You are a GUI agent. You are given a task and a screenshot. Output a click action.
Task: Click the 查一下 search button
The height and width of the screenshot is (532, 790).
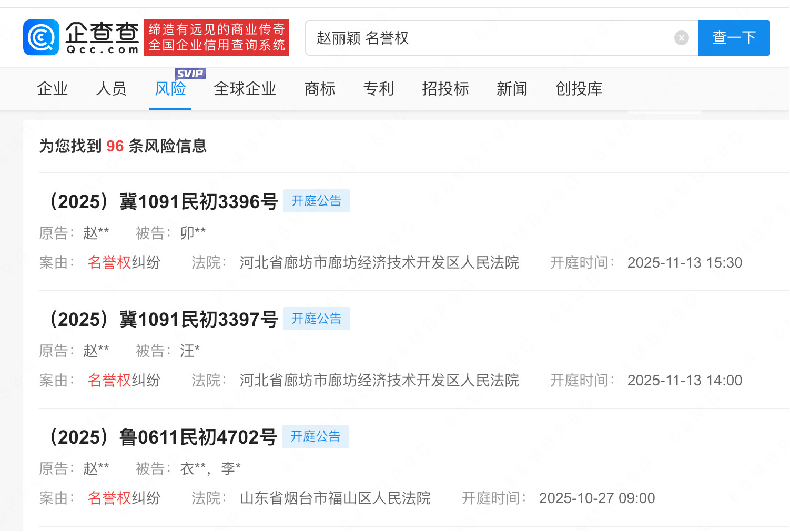734,38
